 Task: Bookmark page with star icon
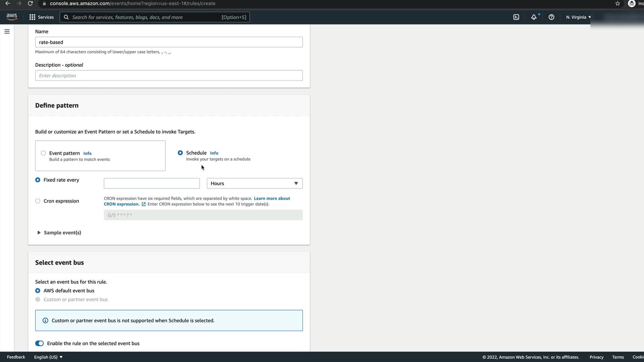click(x=618, y=3)
